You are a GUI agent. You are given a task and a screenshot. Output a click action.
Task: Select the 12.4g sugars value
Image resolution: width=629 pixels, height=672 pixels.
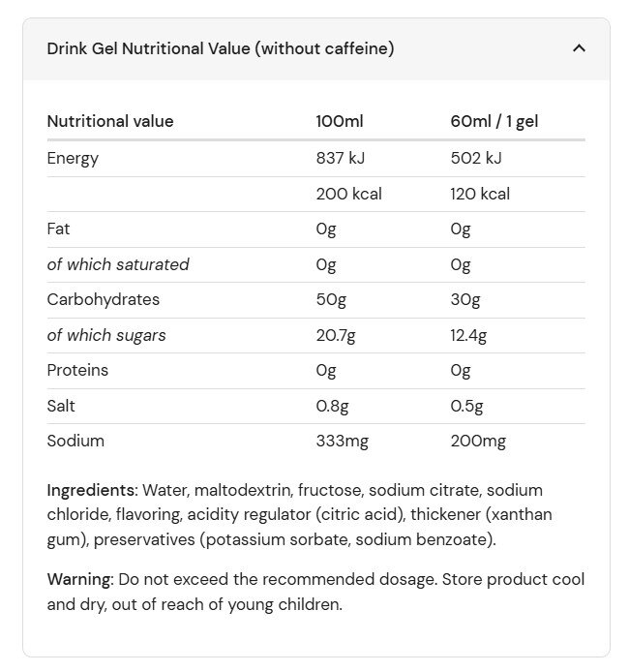point(468,335)
